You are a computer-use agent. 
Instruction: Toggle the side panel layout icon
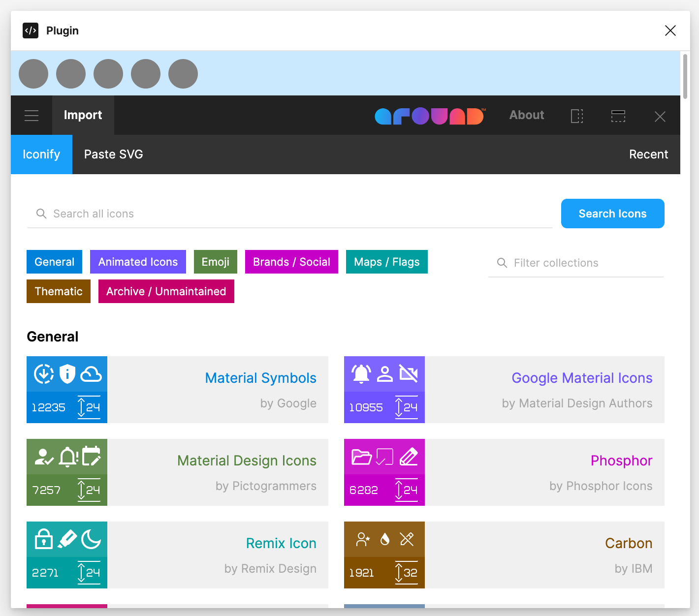click(577, 116)
